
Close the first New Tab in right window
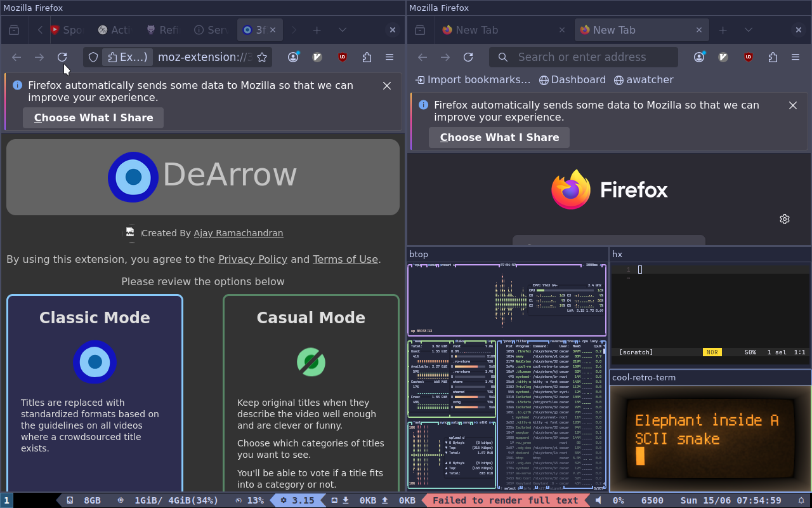click(562, 30)
